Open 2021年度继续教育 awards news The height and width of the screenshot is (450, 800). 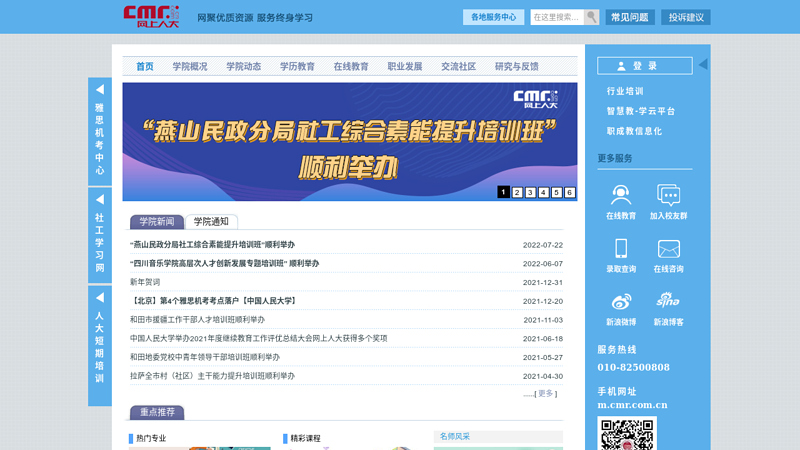(x=259, y=338)
